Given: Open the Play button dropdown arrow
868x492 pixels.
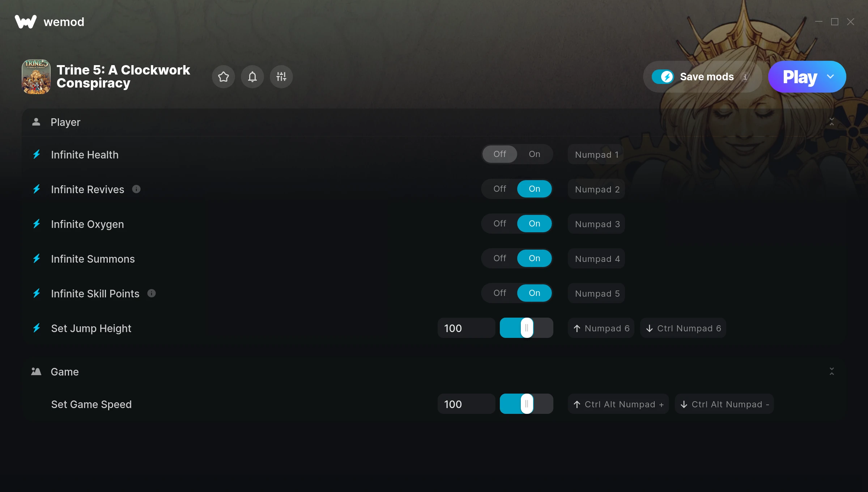Looking at the screenshot, I should pyautogui.click(x=830, y=77).
